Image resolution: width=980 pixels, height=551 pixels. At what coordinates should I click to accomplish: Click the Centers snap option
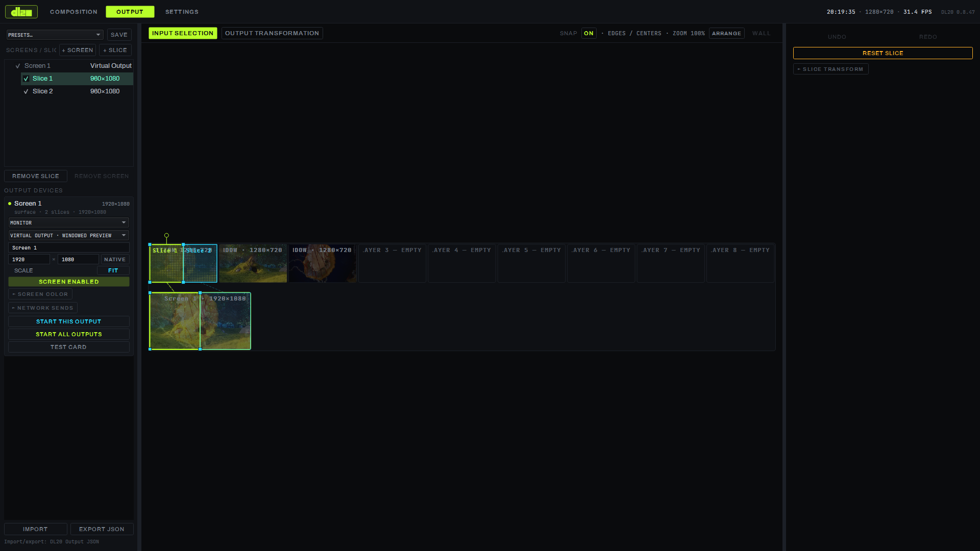tap(649, 33)
